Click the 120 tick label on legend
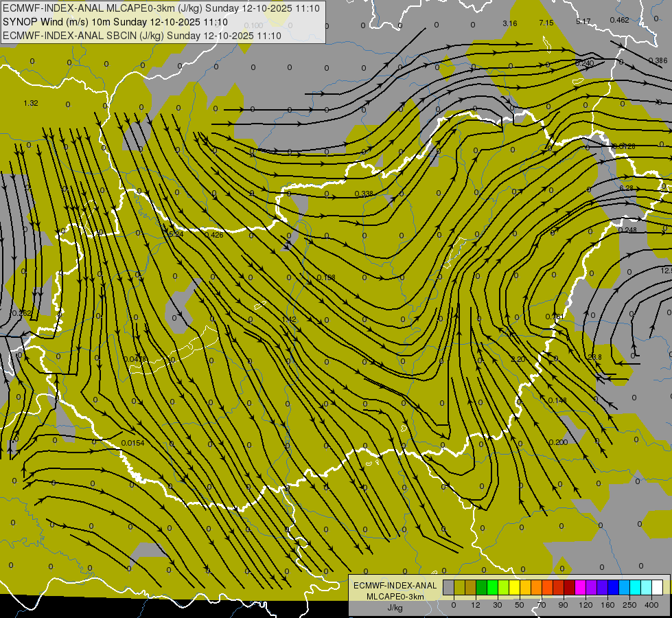 pyautogui.click(x=586, y=605)
